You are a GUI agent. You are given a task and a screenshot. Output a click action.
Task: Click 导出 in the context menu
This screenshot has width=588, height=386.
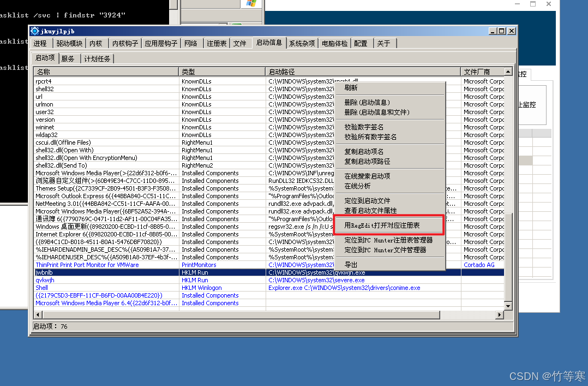pos(351,265)
